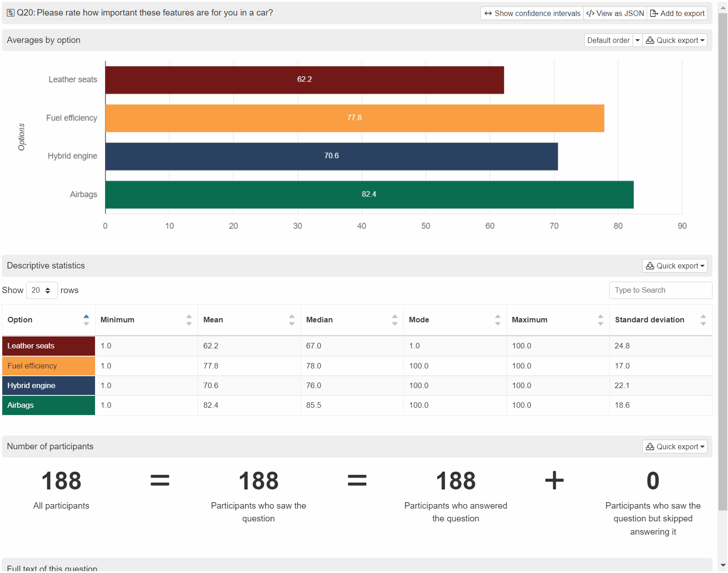Sort table by Minimum column arrows
This screenshot has width=728, height=573.
(x=189, y=320)
